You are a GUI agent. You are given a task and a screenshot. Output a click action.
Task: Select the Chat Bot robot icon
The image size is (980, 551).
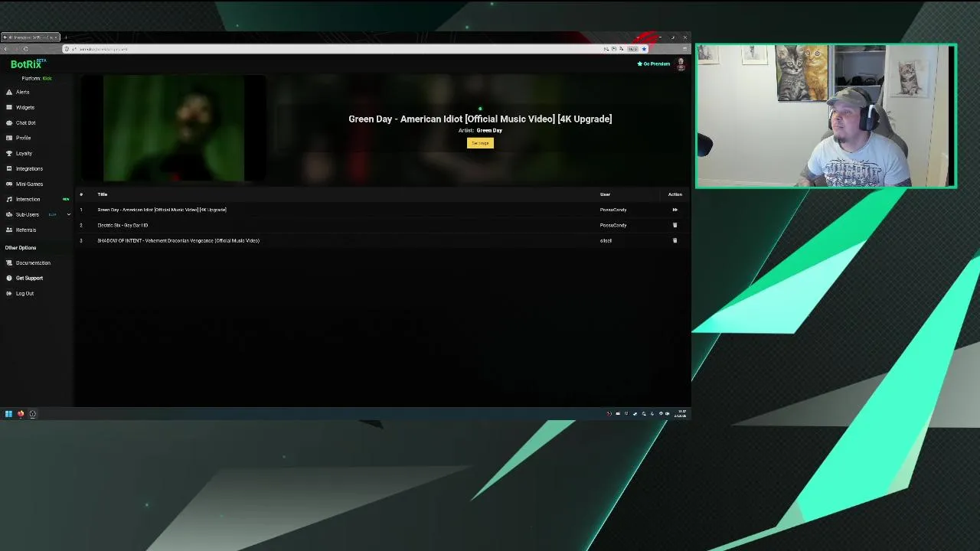[x=9, y=122]
